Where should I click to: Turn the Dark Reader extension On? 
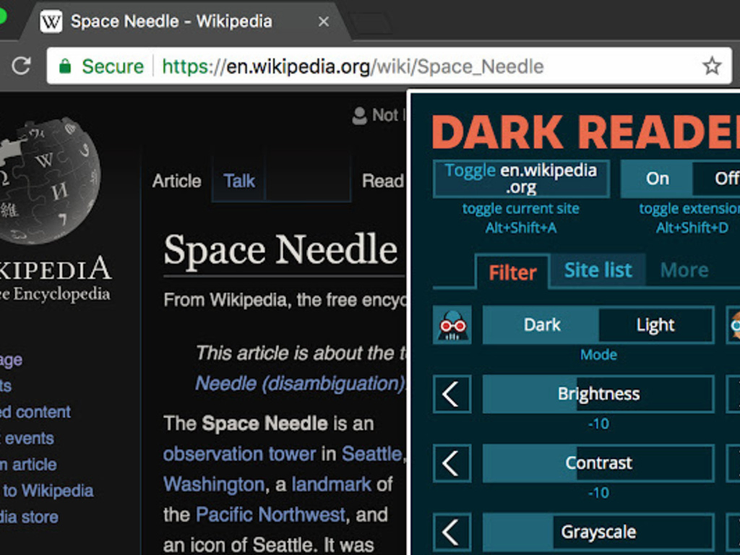pos(657,178)
